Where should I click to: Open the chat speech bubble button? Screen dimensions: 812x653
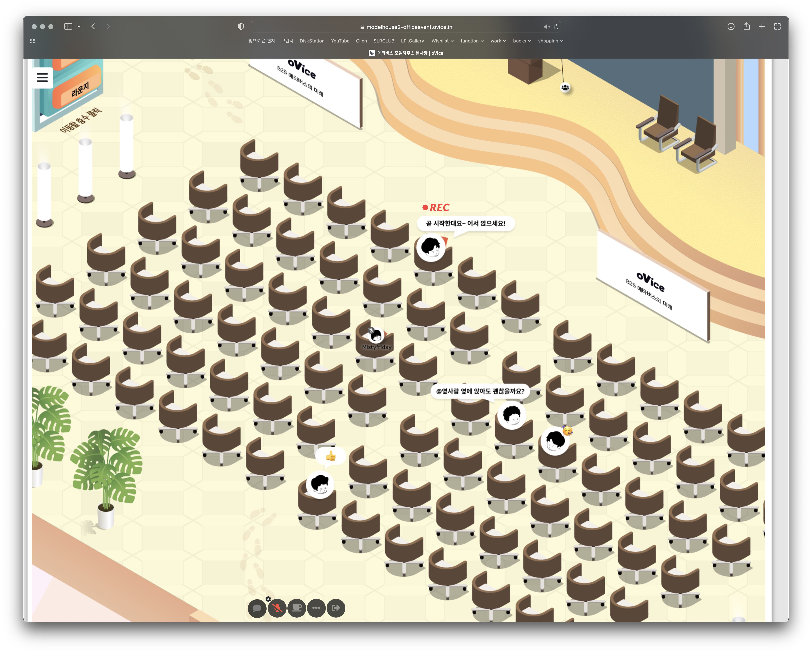(257, 608)
